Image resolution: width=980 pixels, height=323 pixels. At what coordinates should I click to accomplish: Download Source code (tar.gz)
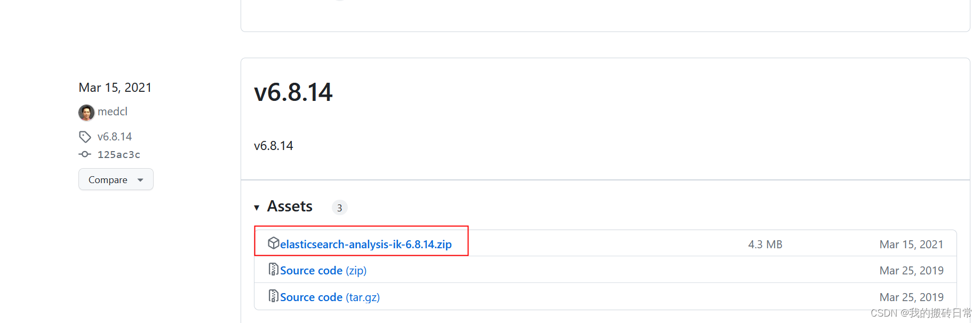tap(330, 297)
